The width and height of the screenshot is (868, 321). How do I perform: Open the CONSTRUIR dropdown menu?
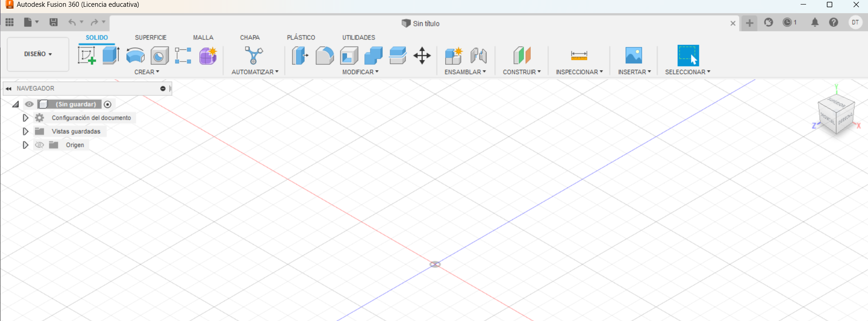click(522, 72)
